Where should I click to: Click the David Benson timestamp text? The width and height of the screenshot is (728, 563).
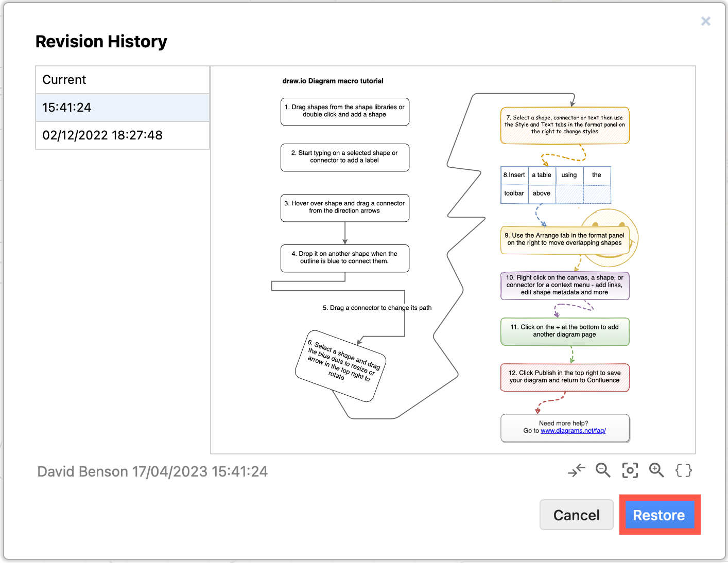152,471
